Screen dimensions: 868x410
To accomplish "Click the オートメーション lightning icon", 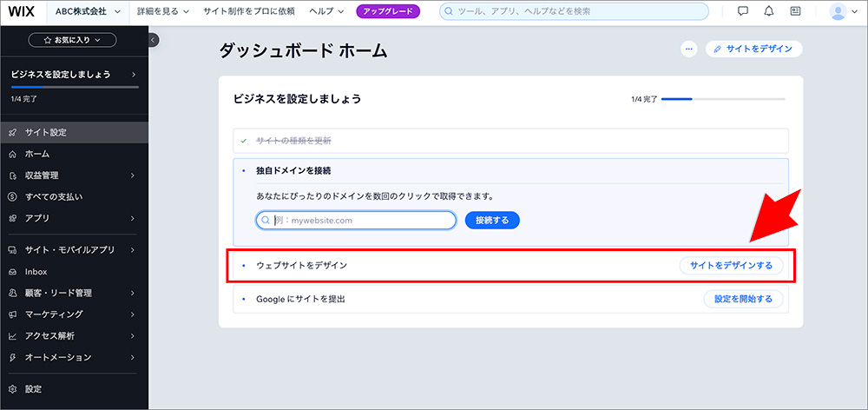I will coord(13,357).
